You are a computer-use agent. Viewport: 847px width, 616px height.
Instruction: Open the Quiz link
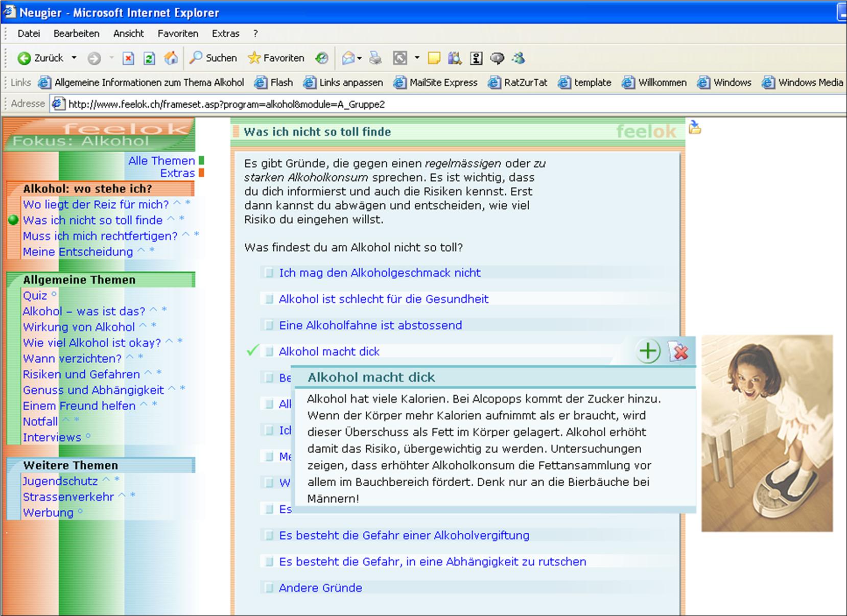tap(35, 296)
